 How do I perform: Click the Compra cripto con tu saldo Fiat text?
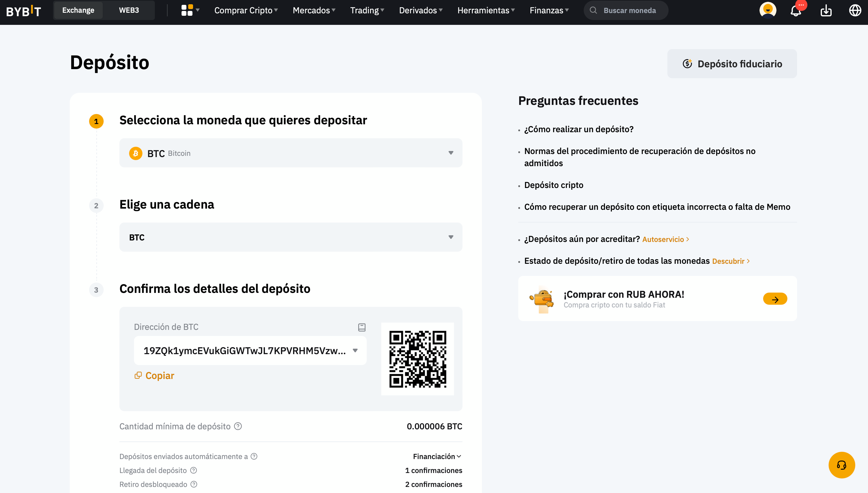(x=614, y=305)
